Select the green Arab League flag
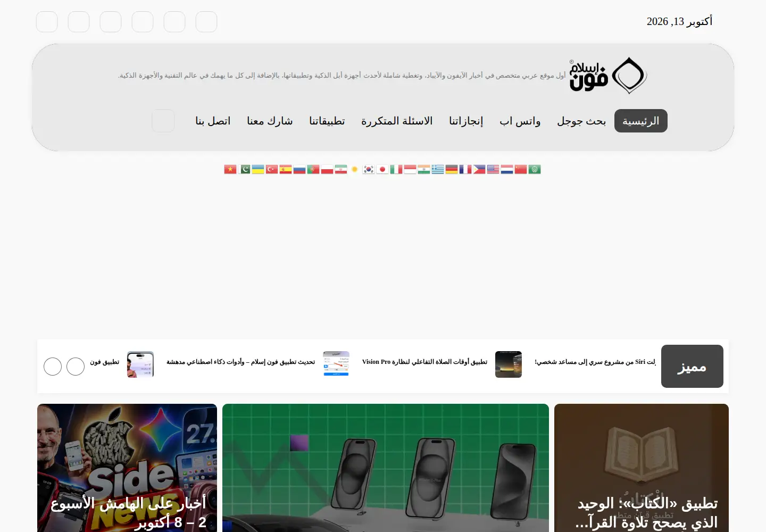Viewport: 766px width, 532px height. [535, 169]
